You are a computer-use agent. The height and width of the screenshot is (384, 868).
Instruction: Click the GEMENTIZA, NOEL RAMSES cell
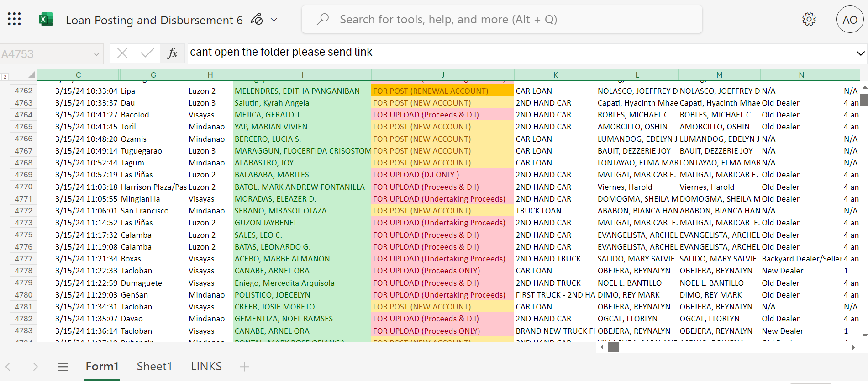[x=302, y=319]
